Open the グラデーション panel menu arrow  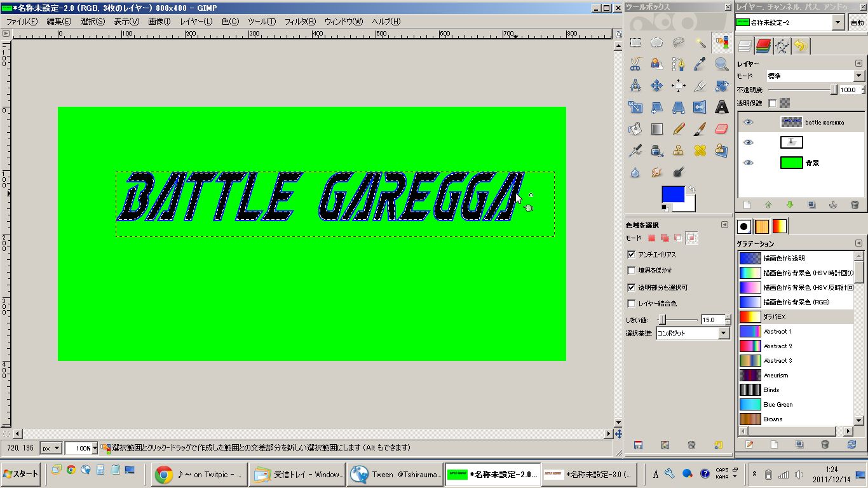[858, 243]
